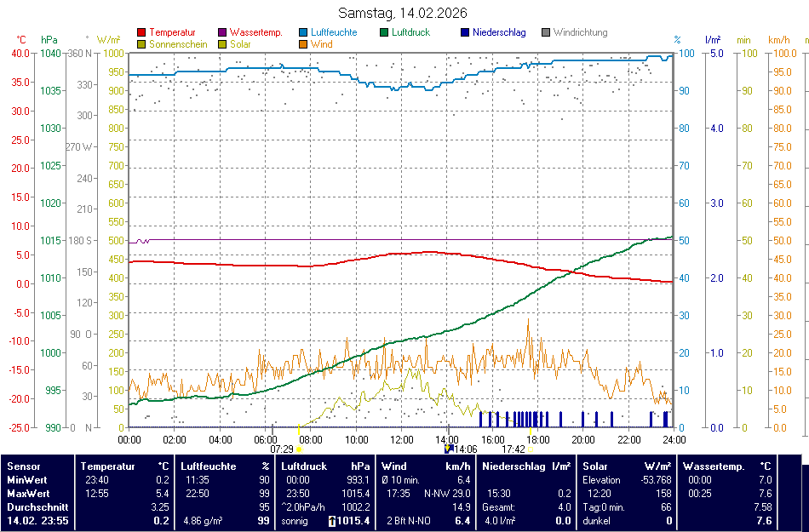Image resolution: width=809 pixels, height=532 pixels.
Task: Click the Solar legend square
Action: pyautogui.click(x=222, y=44)
